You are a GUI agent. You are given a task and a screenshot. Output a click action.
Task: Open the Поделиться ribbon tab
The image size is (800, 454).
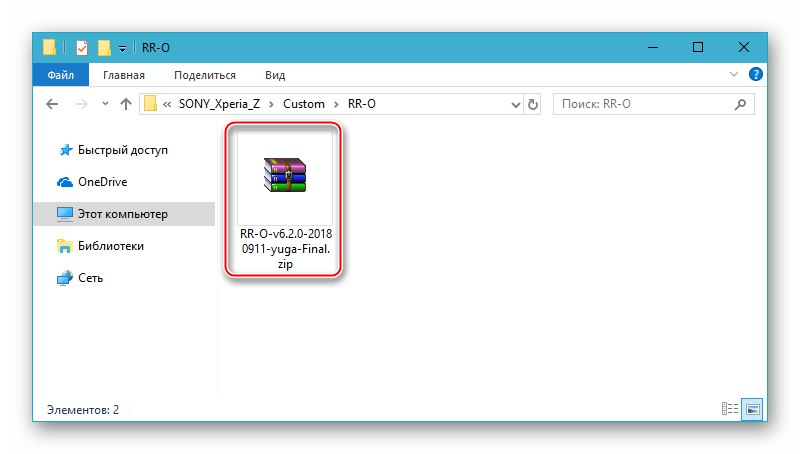click(205, 75)
